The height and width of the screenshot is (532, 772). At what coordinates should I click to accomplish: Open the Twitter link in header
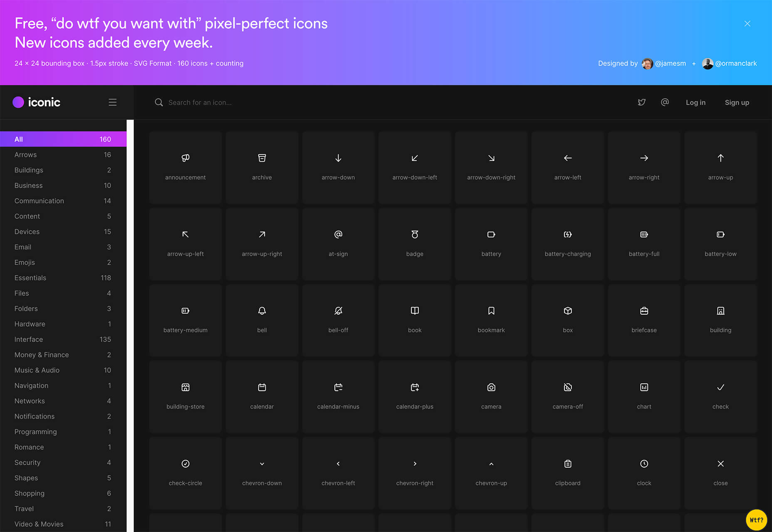coord(642,102)
